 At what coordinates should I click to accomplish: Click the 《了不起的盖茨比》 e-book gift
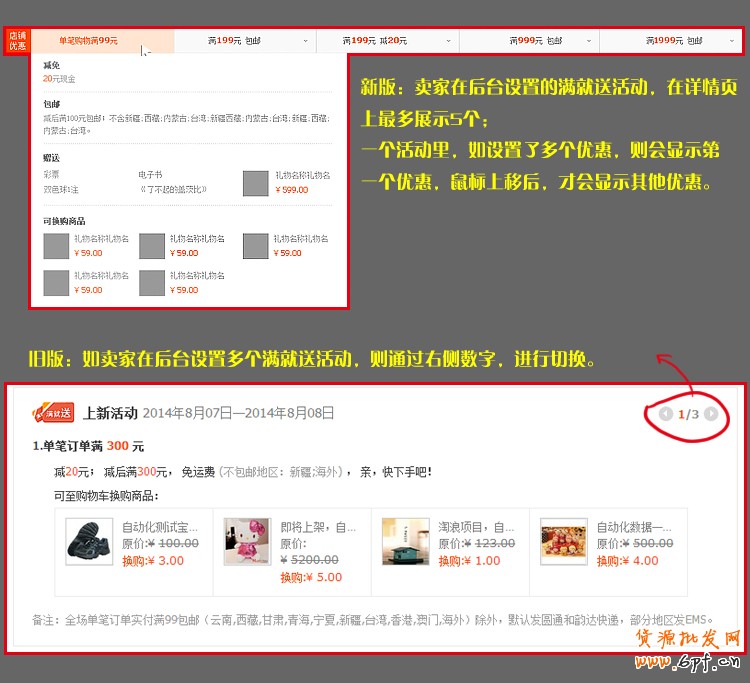click(173, 189)
